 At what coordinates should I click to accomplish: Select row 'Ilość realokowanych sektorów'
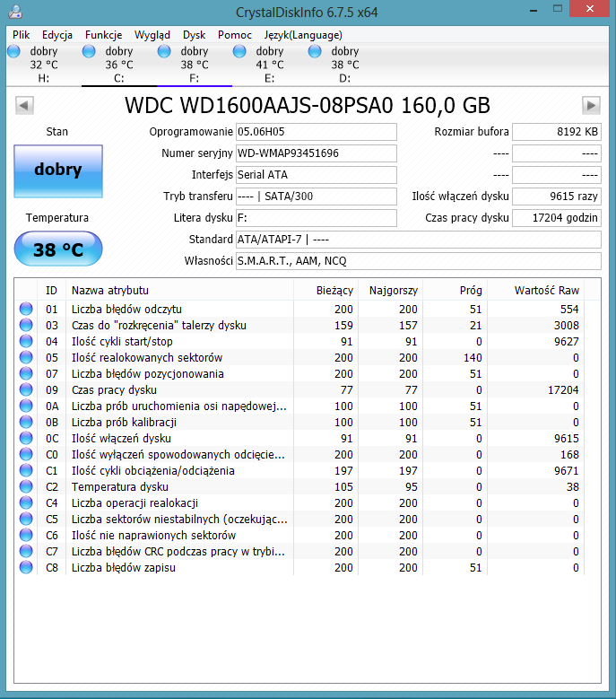pyautogui.click(x=299, y=357)
